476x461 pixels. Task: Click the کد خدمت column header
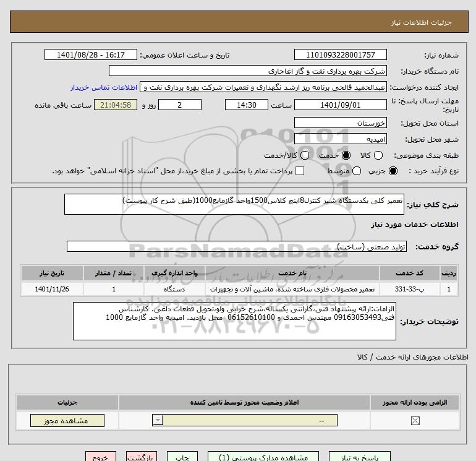pos(409,273)
